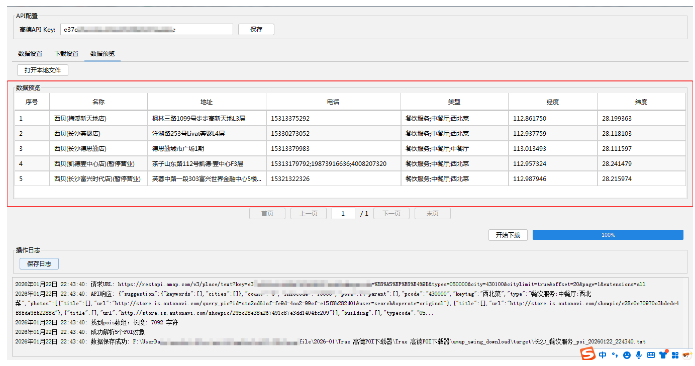Click the 保存 button next to API Key
The height and width of the screenshot is (366, 695).
256,29
